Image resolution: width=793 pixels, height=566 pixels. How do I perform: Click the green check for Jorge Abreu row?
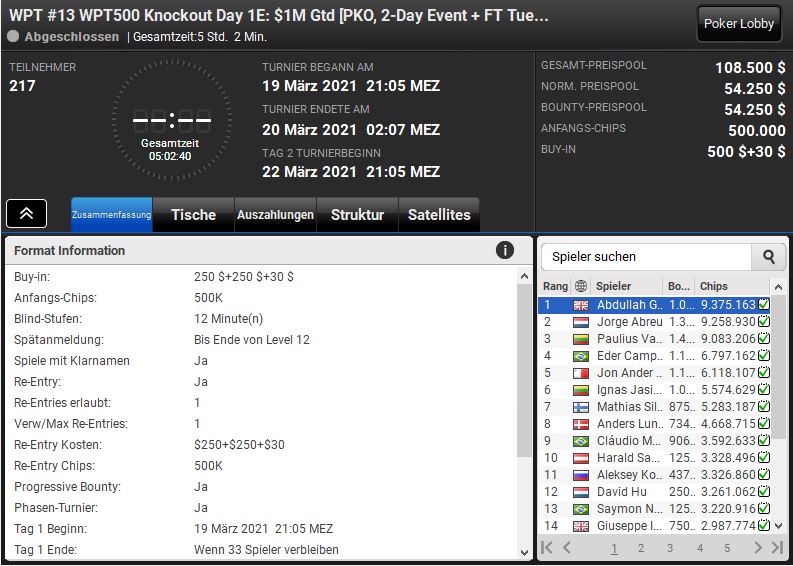coord(764,322)
